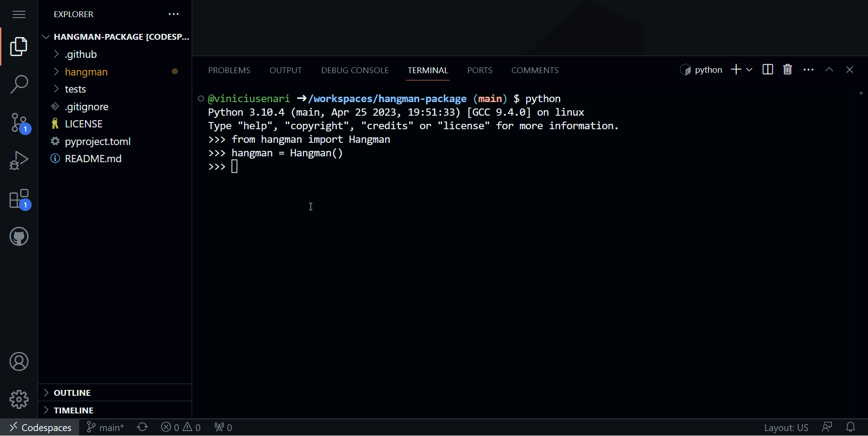Viewport: 868px width, 436px height.
Task: Close the terminal panel
Action: [849, 70]
